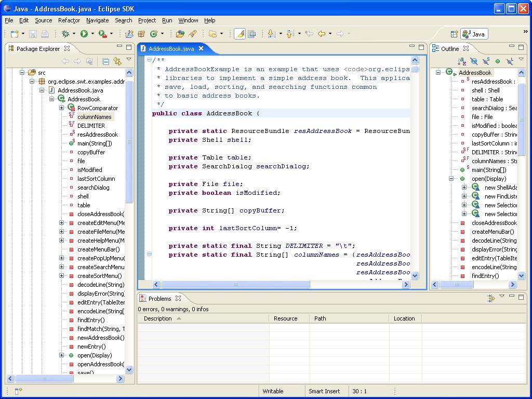Create a new Java project from the toolbar
Viewport: 532px width, 399px height.
pyautogui.click(x=129, y=34)
